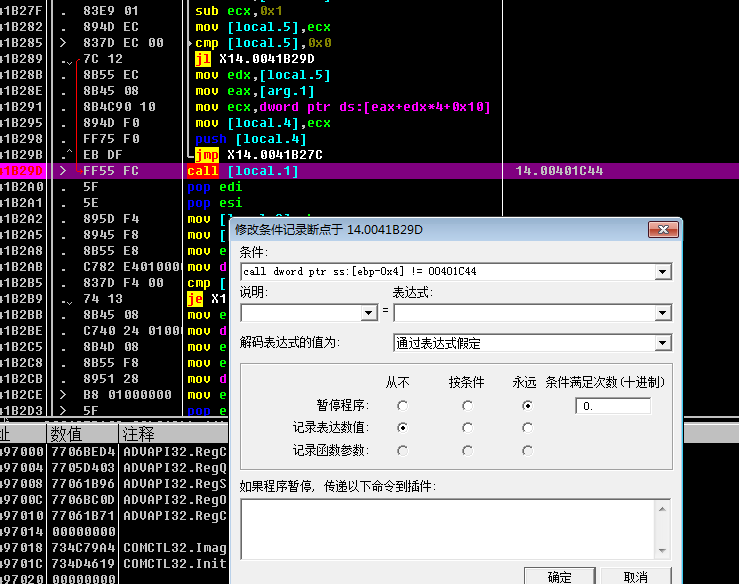
Task: Click the hex bytes 7C 12
Action: 103,59
